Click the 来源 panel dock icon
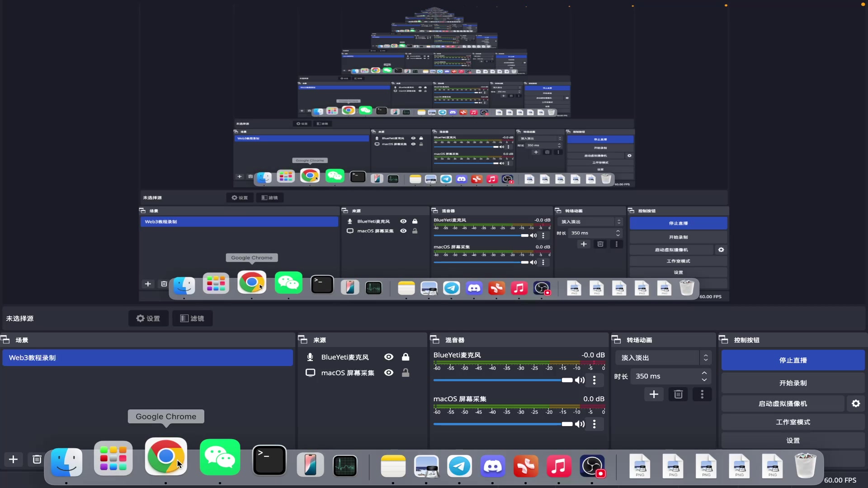This screenshot has width=868, height=488. [x=303, y=339]
